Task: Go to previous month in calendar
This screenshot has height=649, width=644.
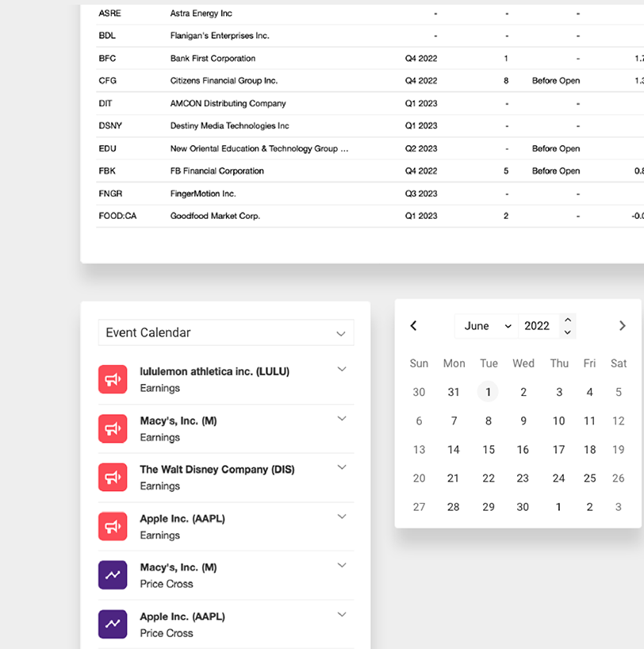Action: tap(413, 326)
